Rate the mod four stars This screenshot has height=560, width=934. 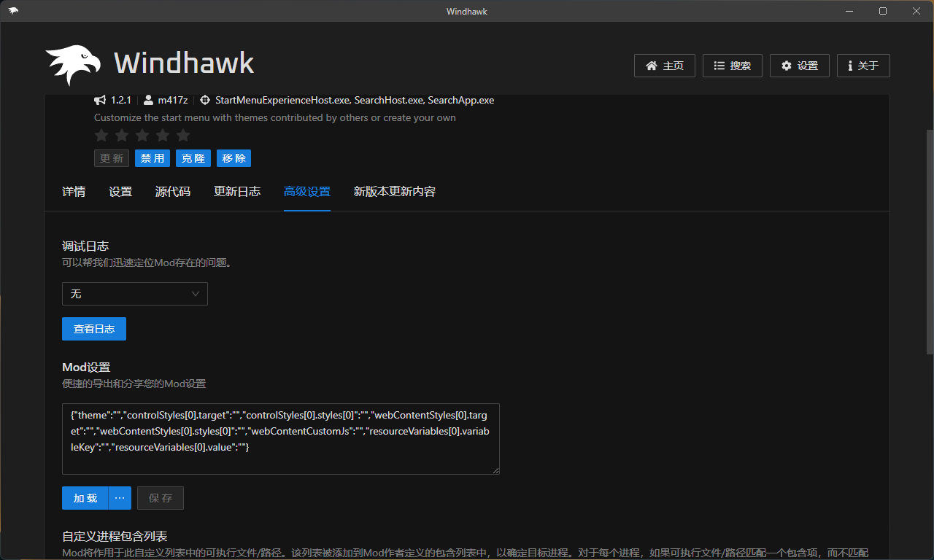(163, 135)
